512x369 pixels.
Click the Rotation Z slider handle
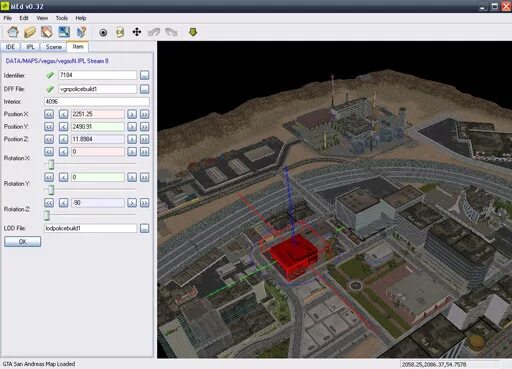pyautogui.click(x=47, y=215)
